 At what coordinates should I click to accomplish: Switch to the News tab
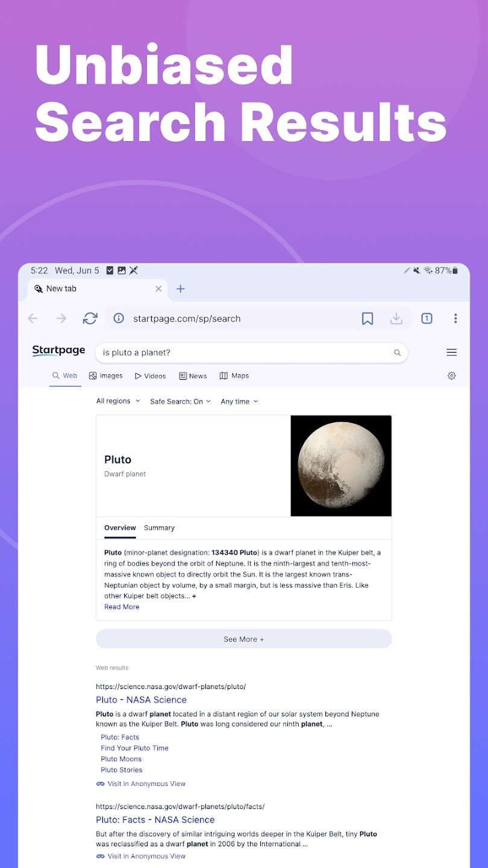click(x=193, y=376)
